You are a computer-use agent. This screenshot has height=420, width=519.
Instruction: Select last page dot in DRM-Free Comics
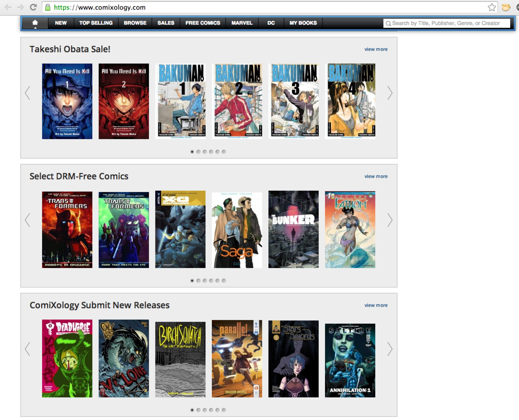click(224, 281)
